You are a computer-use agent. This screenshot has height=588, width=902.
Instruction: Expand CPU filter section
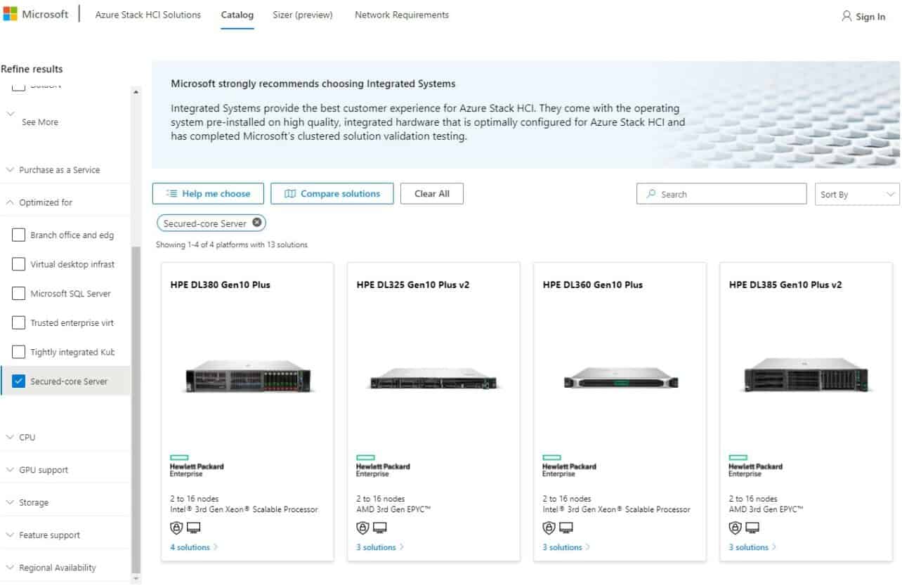click(65, 437)
